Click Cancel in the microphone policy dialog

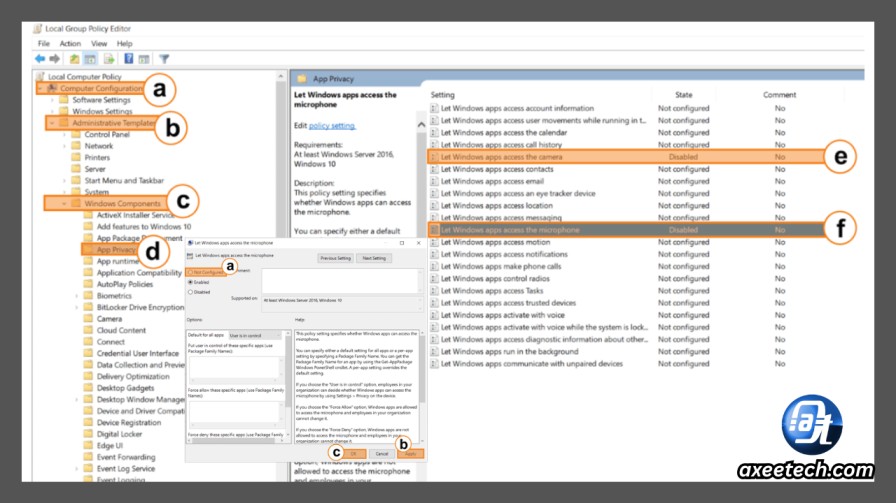tap(381, 454)
